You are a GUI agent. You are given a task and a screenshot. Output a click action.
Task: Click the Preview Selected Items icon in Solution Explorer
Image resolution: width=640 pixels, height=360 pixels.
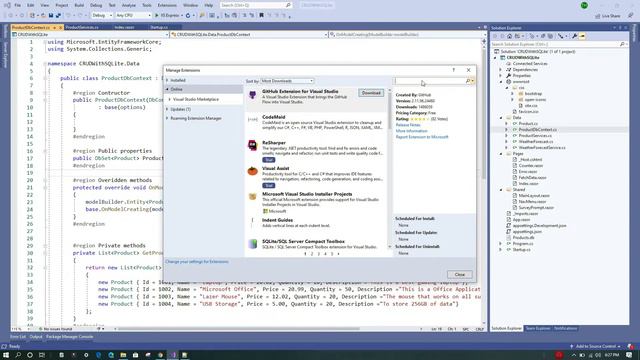(582, 36)
